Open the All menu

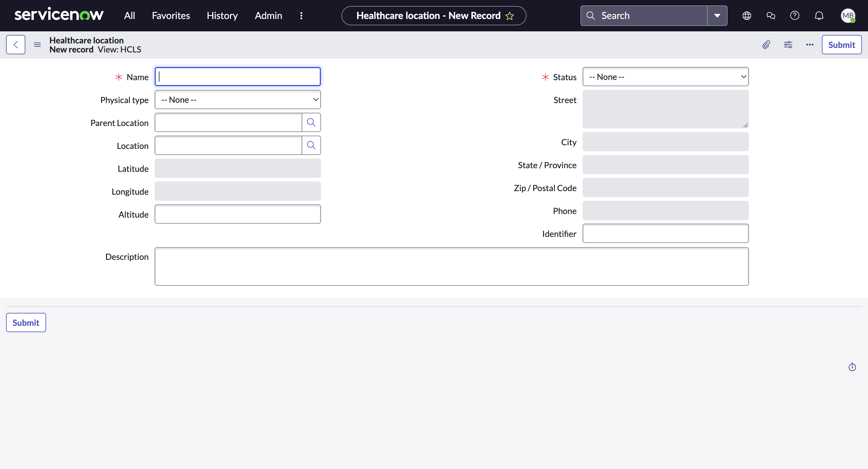tap(129, 15)
